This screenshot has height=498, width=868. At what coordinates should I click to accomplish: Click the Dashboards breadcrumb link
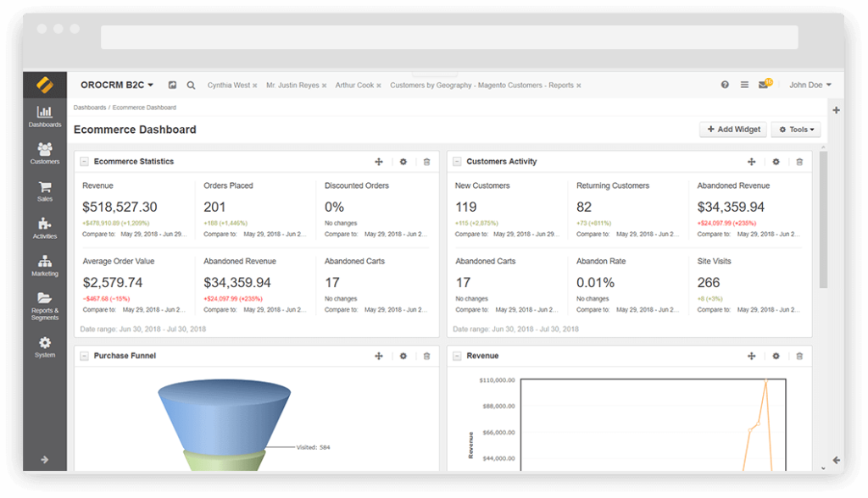tap(89, 108)
